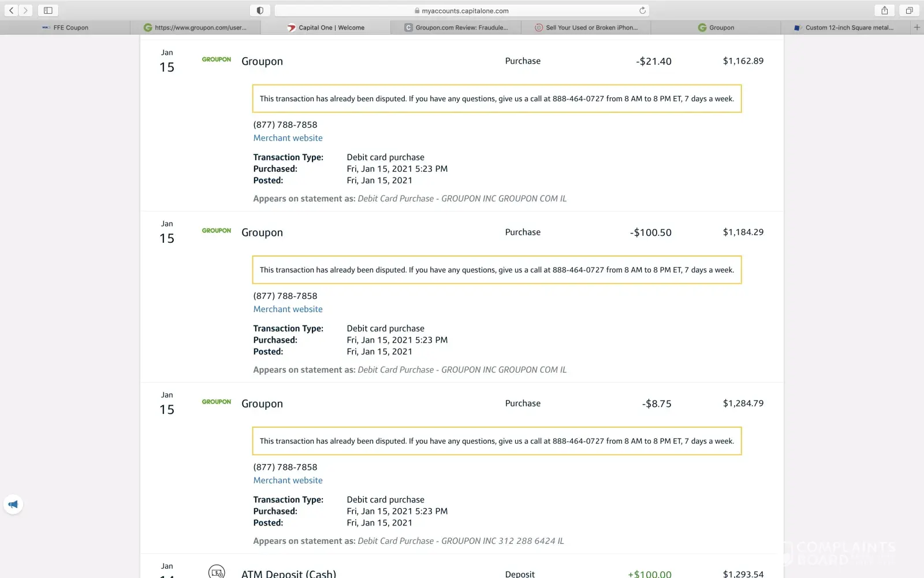
Task: Click the Safari back arrow button
Action: click(11, 10)
